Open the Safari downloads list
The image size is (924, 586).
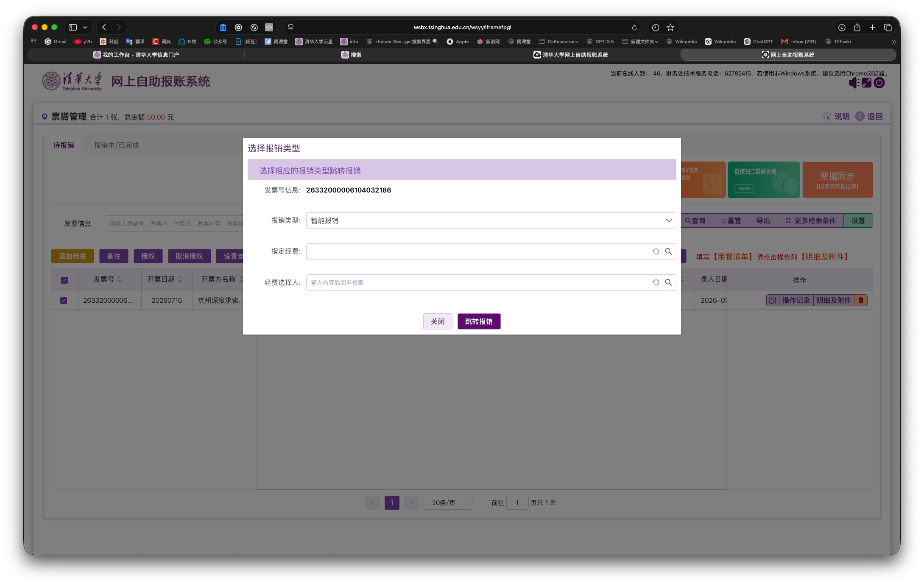[842, 28]
